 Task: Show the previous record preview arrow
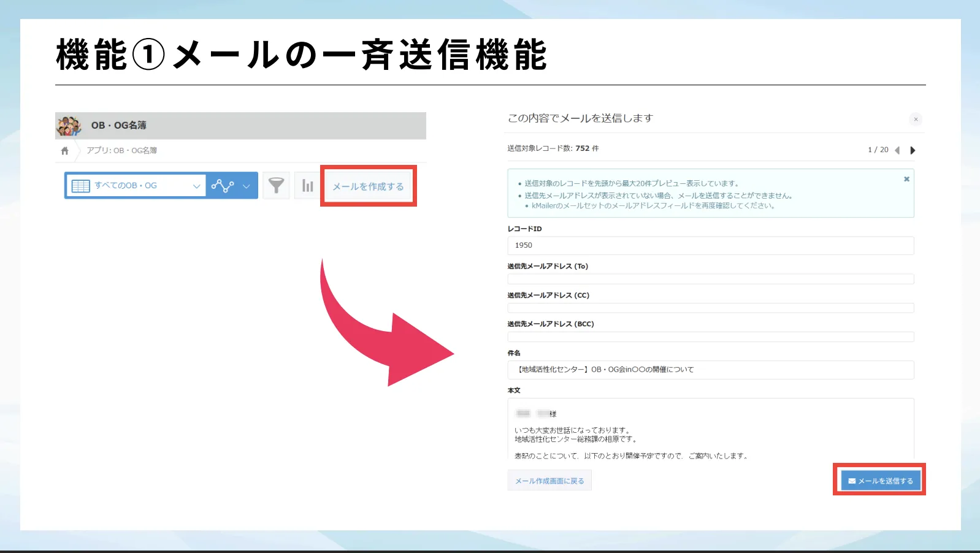click(897, 150)
